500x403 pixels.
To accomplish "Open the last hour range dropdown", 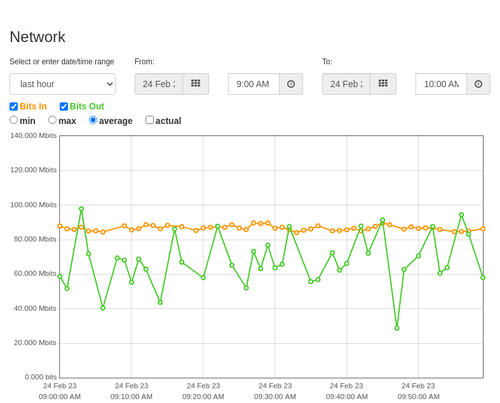I will click(63, 84).
